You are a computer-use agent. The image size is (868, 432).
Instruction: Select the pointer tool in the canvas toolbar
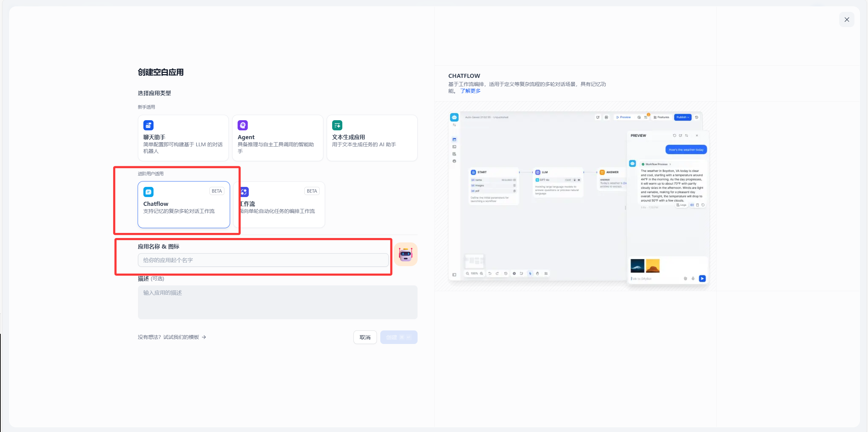click(530, 274)
